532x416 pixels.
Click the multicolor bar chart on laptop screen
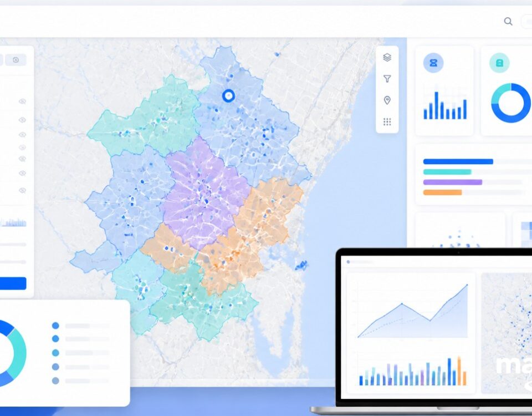coord(413,371)
